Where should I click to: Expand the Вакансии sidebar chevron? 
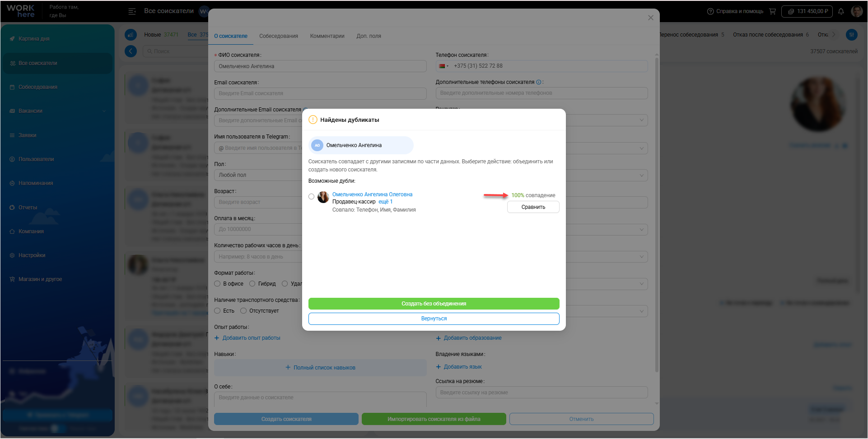(104, 111)
